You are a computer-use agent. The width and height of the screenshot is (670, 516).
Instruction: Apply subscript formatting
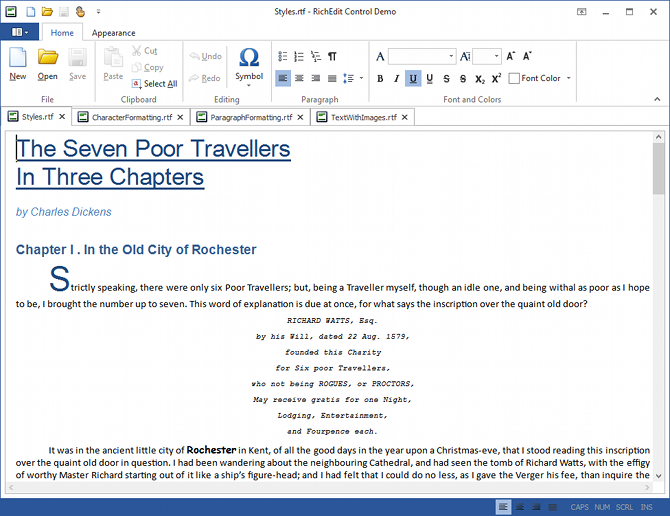click(x=479, y=79)
